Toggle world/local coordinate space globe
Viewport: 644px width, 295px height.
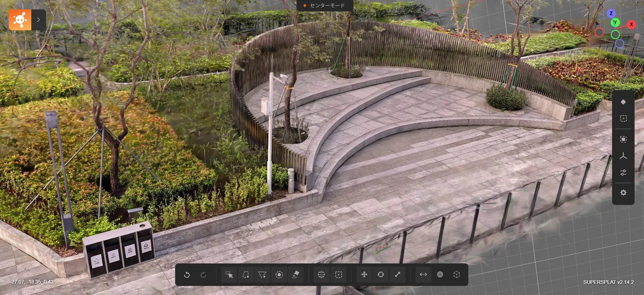440,275
